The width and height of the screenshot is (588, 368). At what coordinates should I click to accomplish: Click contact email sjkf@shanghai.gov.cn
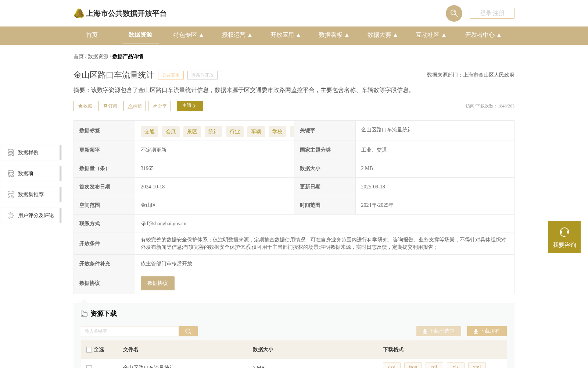point(164,224)
